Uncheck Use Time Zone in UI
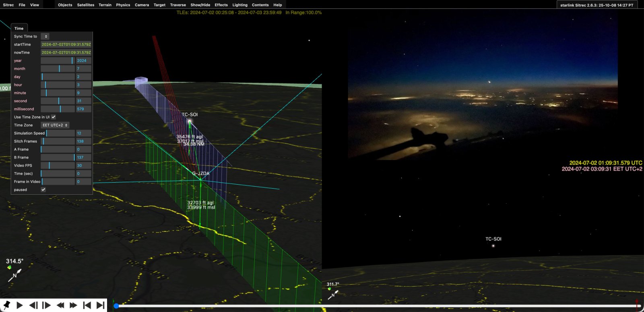The image size is (644, 312). (x=54, y=117)
